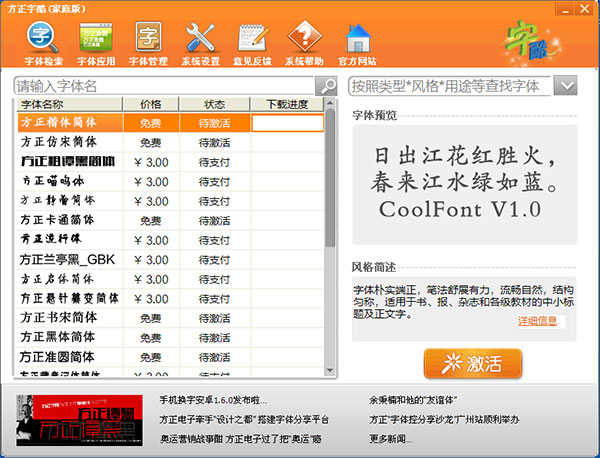
Task: Select the 方正准圆简体 font row
Action: (171, 357)
